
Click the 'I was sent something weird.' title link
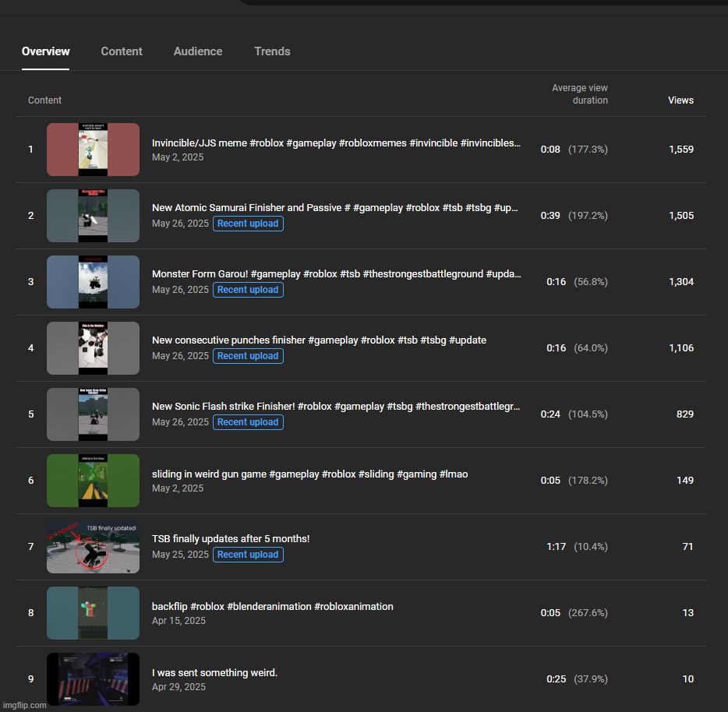tap(214, 673)
